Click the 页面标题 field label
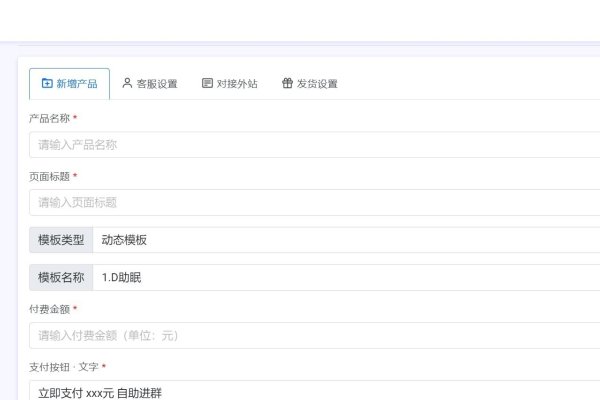 (48, 176)
